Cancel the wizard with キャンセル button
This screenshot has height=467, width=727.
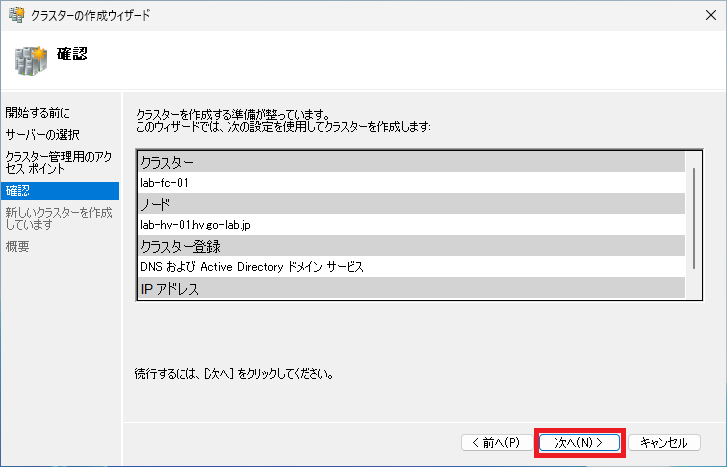pyautogui.click(x=663, y=442)
